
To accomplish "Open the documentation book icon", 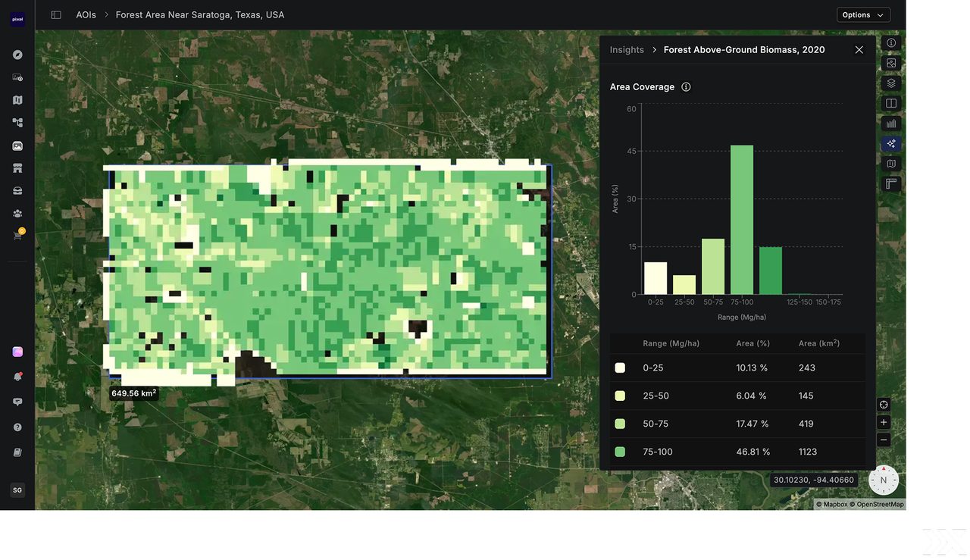I will (x=17, y=452).
